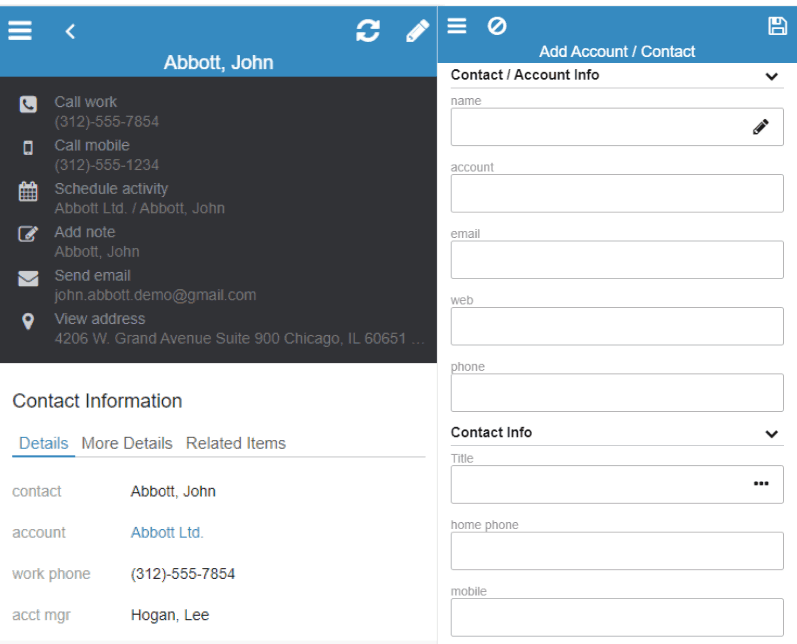The width and height of the screenshot is (797, 644).
Task: Open the Abbott Ltd. account link
Action: [167, 532]
